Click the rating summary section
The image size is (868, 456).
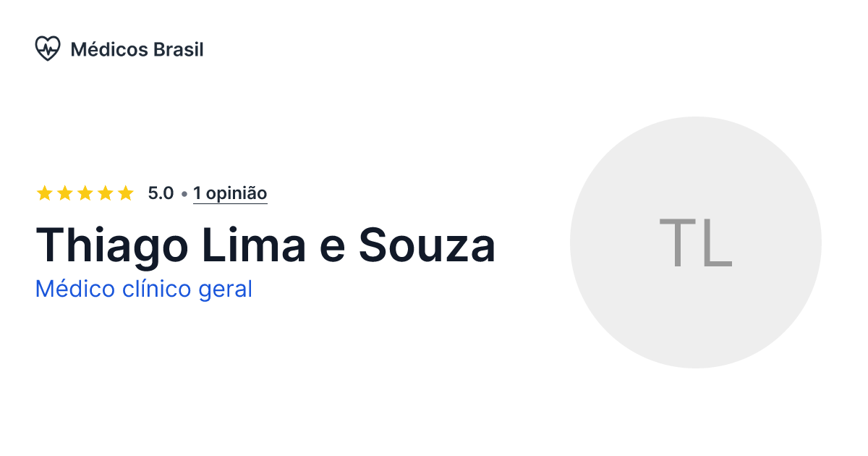(x=152, y=193)
